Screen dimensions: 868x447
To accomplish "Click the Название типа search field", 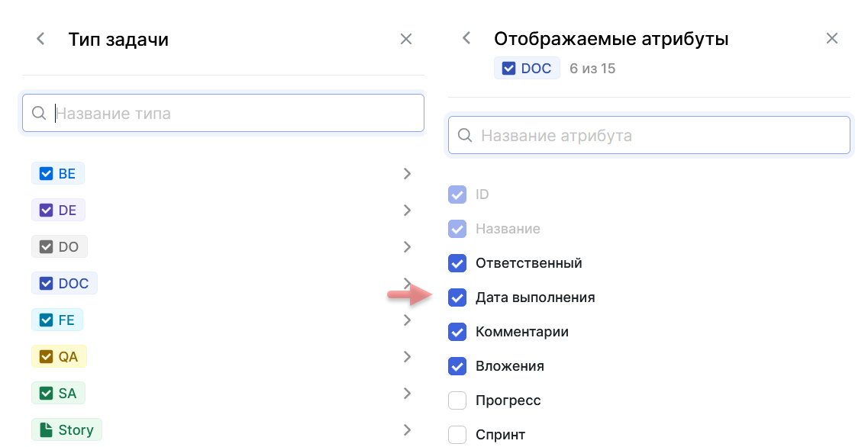I will (x=221, y=113).
